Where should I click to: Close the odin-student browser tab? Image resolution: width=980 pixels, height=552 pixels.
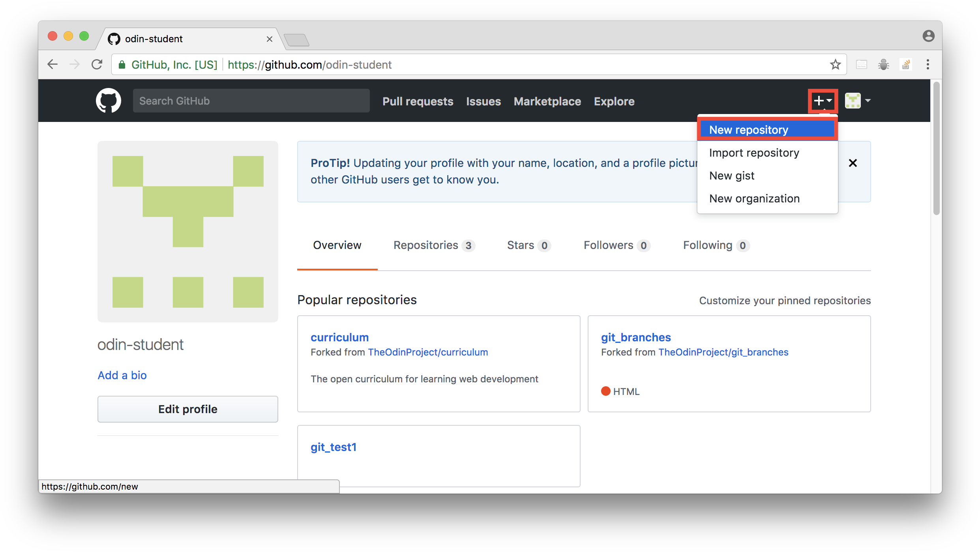(x=270, y=39)
